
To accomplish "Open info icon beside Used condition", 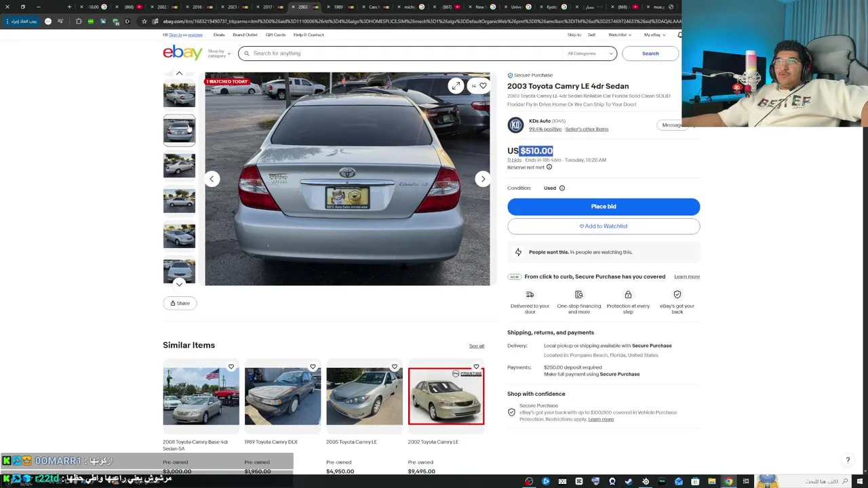I will coord(562,188).
